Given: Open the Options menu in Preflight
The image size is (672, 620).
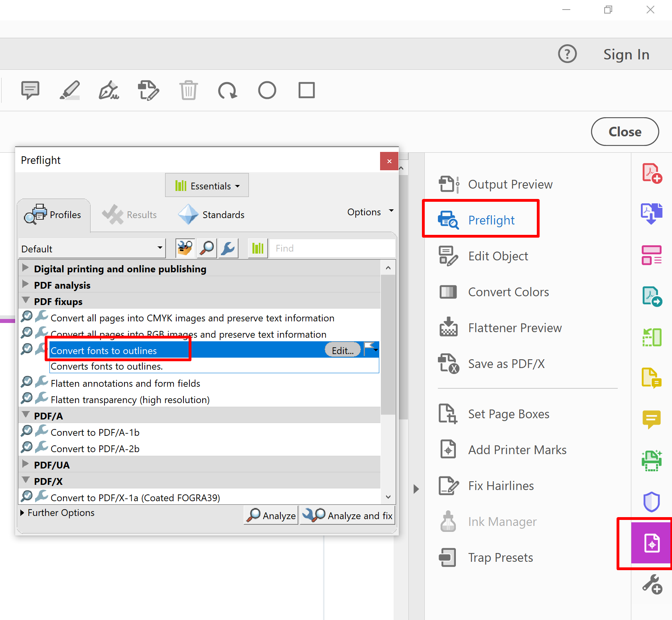Looking at the screenshot, I should pyautogui.click(x=370, y=212).
